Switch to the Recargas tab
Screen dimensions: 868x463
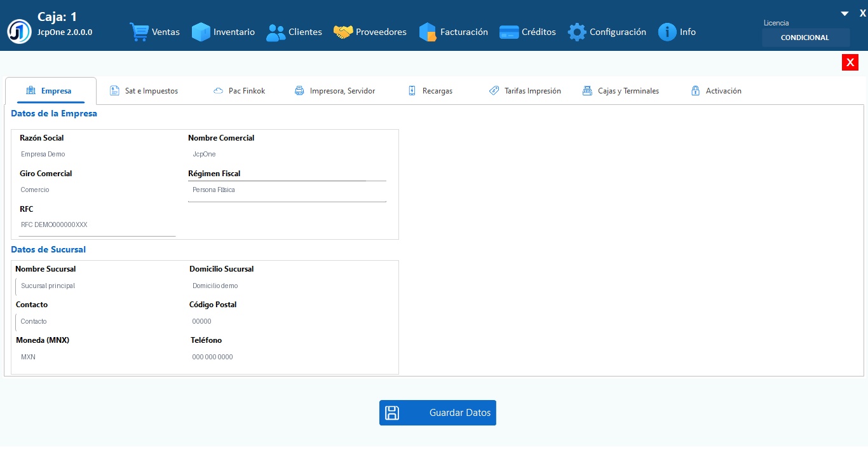point(430,91)
